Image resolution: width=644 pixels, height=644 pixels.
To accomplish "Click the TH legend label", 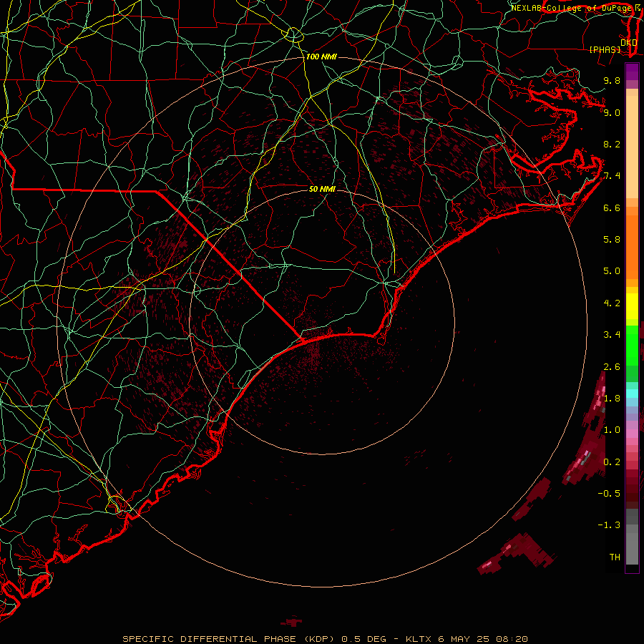I will (615, 557).
